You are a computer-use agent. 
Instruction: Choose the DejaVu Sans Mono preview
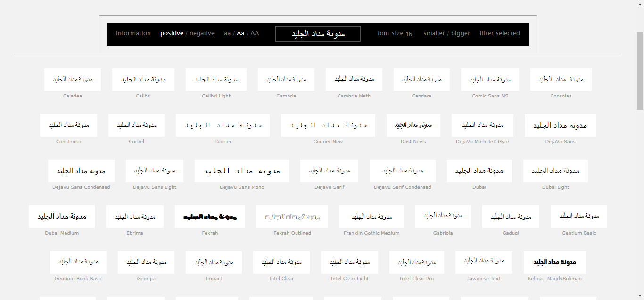point(241,171)
